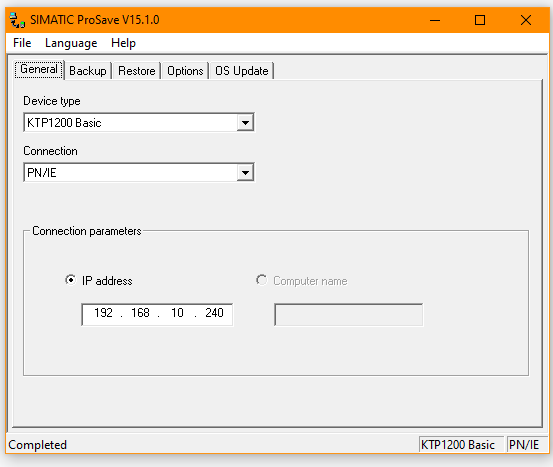
Task: Click the Connection label above the PN/IE box
Action: click(50, 151)
